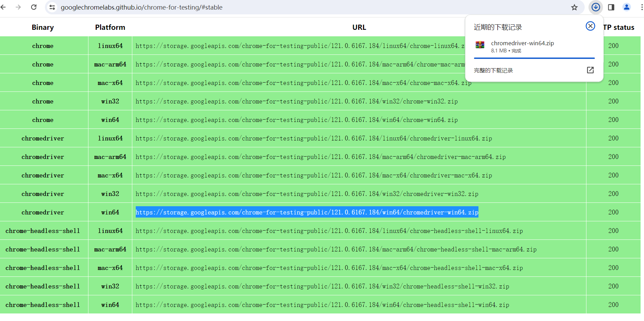Open downloaded chromedriver-win64.zip entry

pyautogui.click(x=535, y=47)
